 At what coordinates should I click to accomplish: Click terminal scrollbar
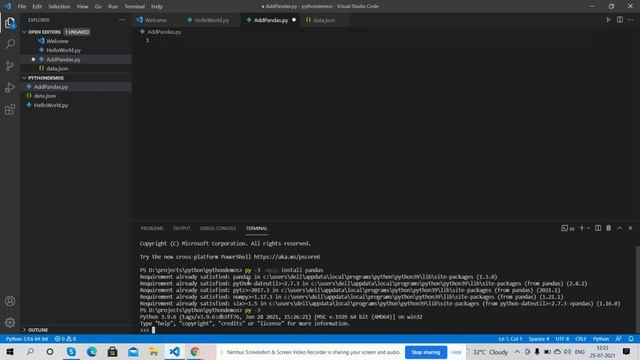[638, 290]
